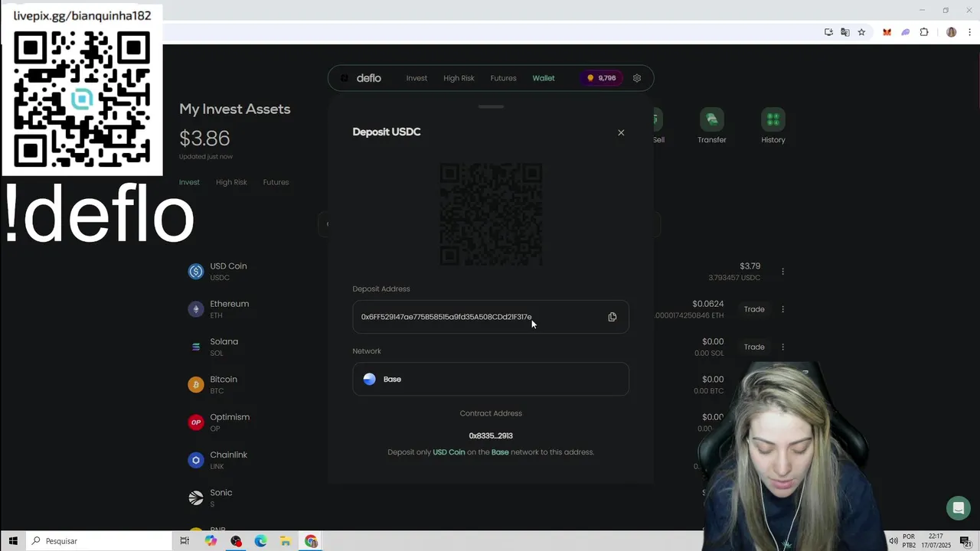
Task: Open the Windows Start menu
Action: point(13,541)
